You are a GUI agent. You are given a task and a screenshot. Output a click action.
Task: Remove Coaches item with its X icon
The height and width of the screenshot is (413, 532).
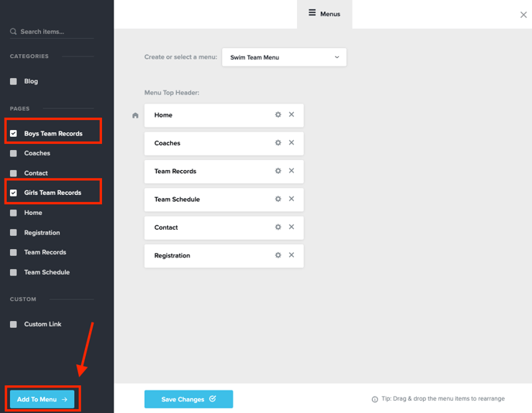[x=292, y=143]
